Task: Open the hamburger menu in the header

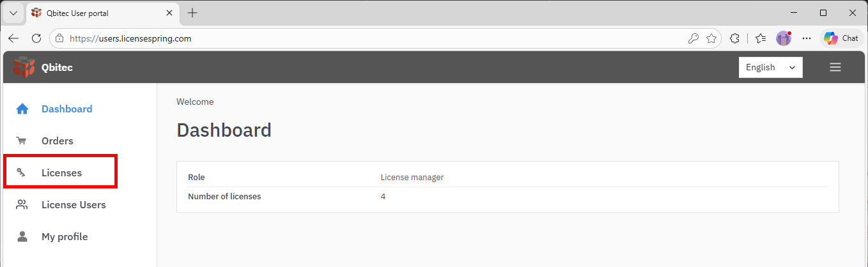Action: point(835,67)
